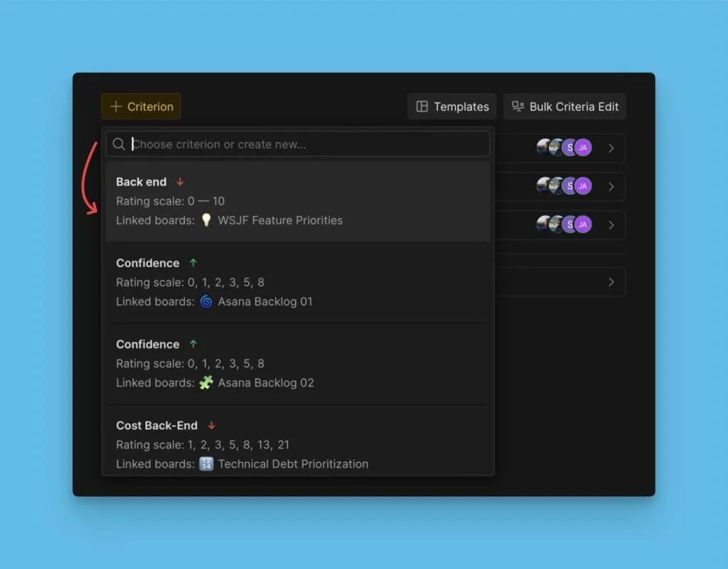728x569 pixels.
Task: Click the search magnifier icon
Action: point(119,144)
